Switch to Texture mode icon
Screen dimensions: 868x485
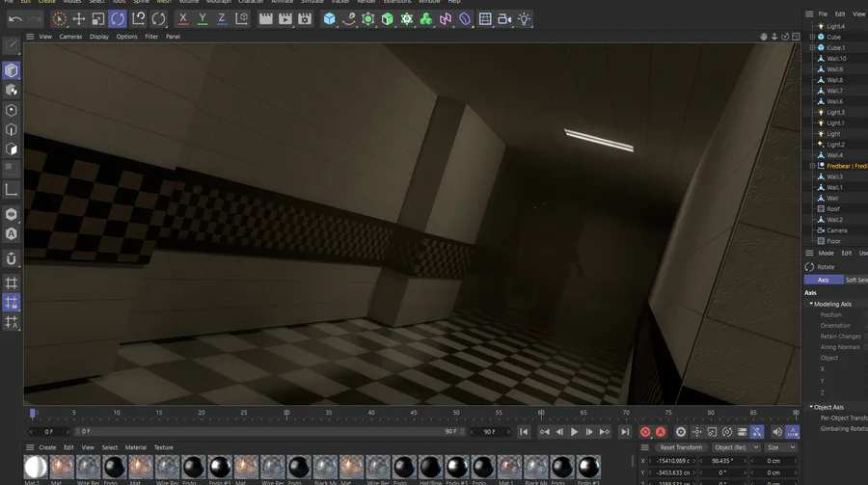11,90
